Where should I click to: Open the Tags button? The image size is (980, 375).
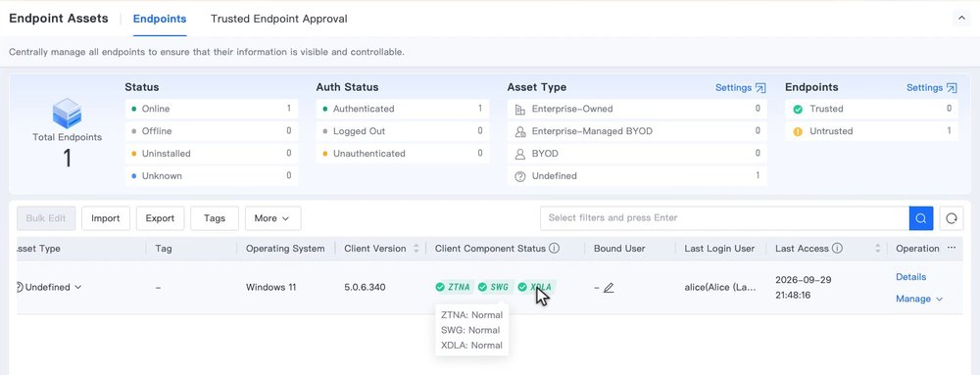coord(215,218)
